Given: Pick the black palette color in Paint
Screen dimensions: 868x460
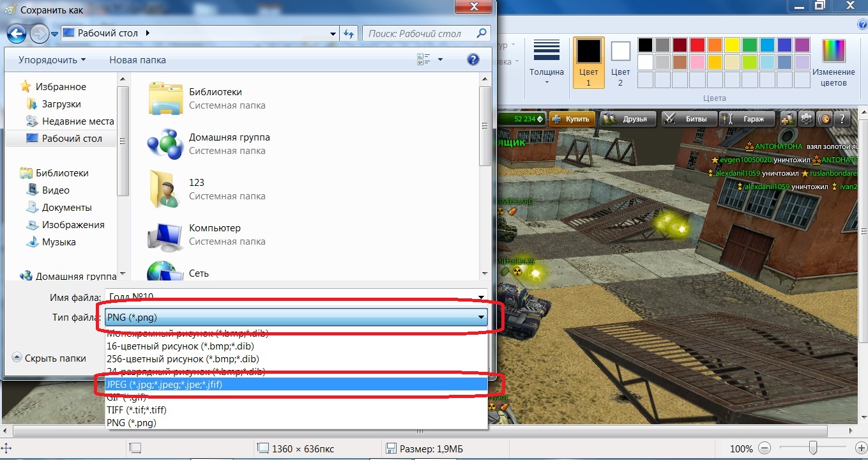Looking at the screenshot, I should coord(646,45).
